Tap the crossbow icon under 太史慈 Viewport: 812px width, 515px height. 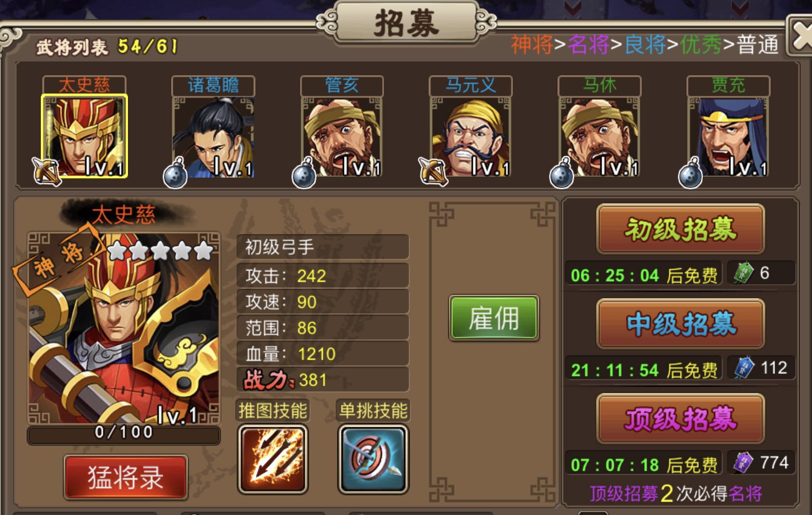(x=46, y=172)
